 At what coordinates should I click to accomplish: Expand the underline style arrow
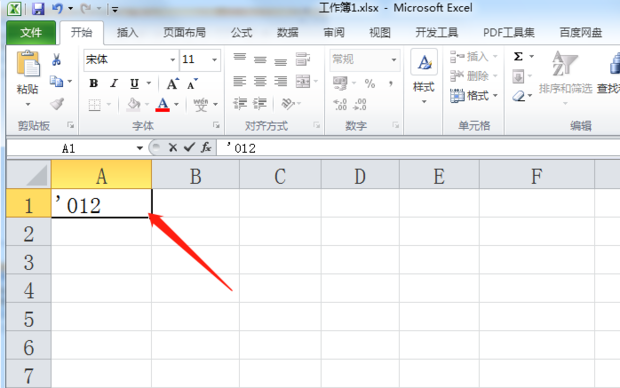pos(149,83)
